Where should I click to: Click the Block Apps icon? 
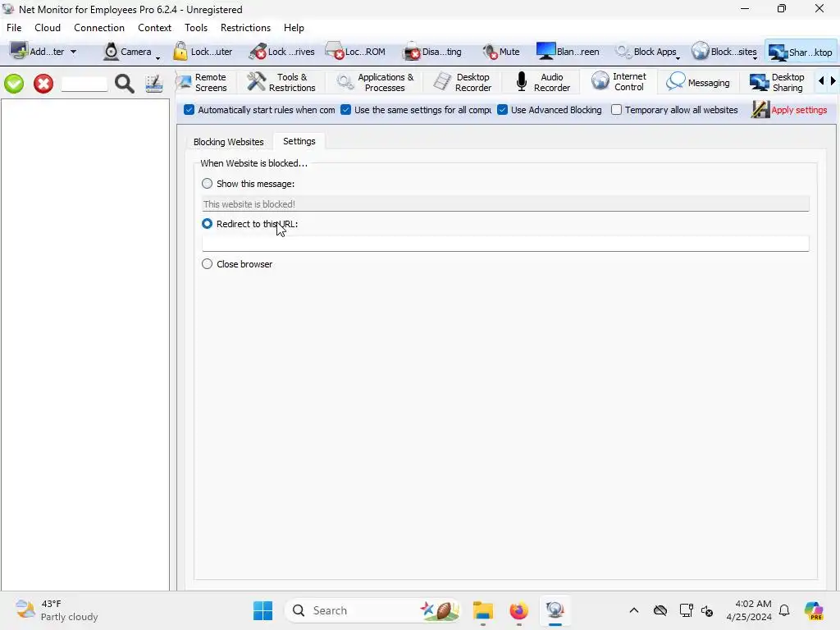(x=623, y=52)
